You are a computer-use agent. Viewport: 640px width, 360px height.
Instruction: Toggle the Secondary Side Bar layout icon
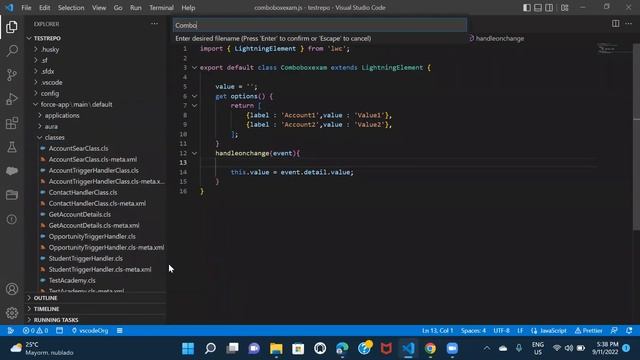click(x=549, y=7)
